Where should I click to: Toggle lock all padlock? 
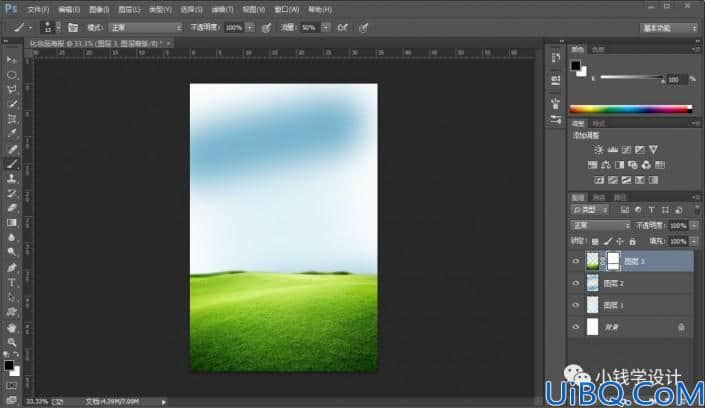click(x=632, y=242)
